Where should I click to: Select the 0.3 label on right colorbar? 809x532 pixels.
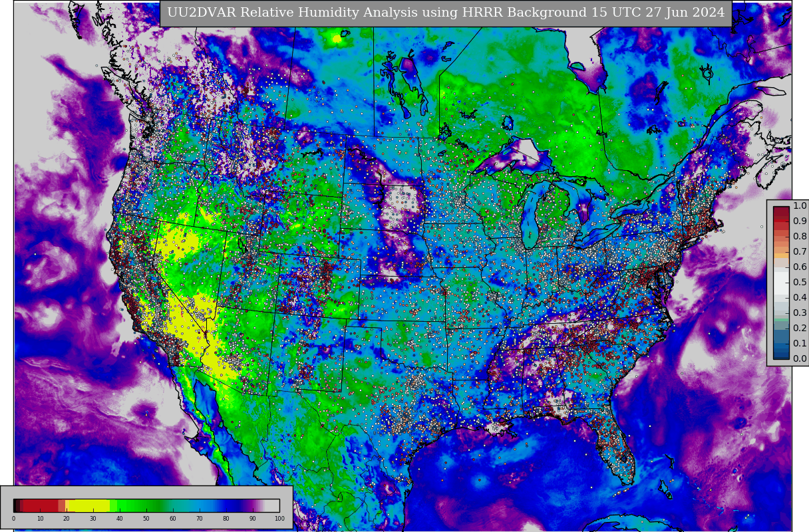coord(800,313)
